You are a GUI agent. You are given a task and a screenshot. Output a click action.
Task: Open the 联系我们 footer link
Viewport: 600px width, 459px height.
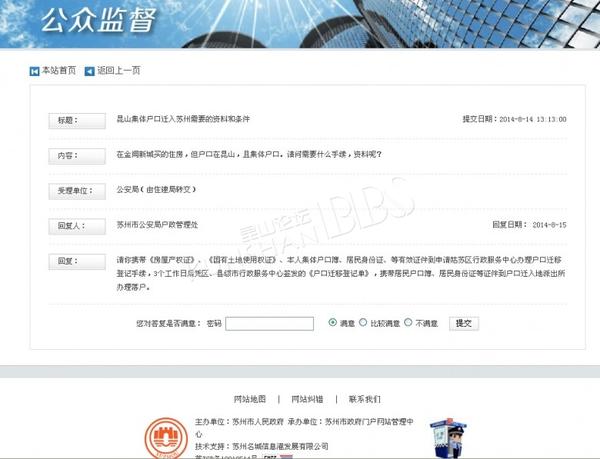click(364, 398)
